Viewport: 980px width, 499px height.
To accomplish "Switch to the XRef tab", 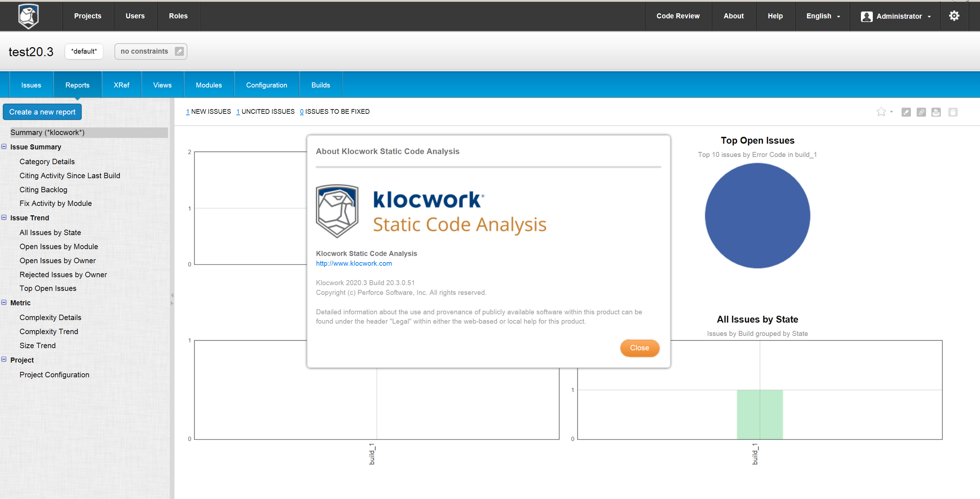I will [121, 85].
